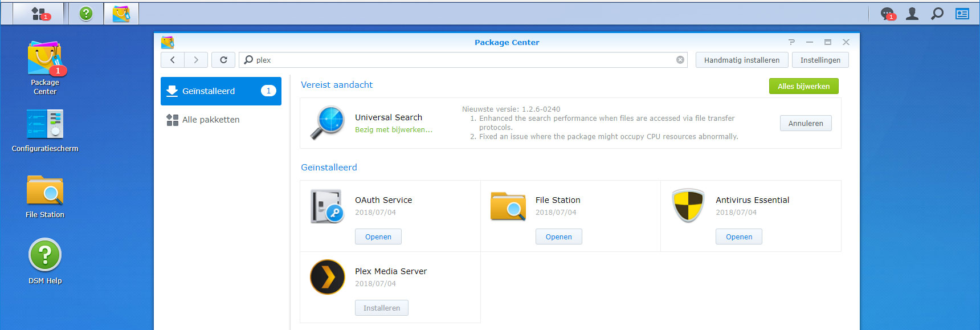Go back with the left arrow button

(173, 60)
